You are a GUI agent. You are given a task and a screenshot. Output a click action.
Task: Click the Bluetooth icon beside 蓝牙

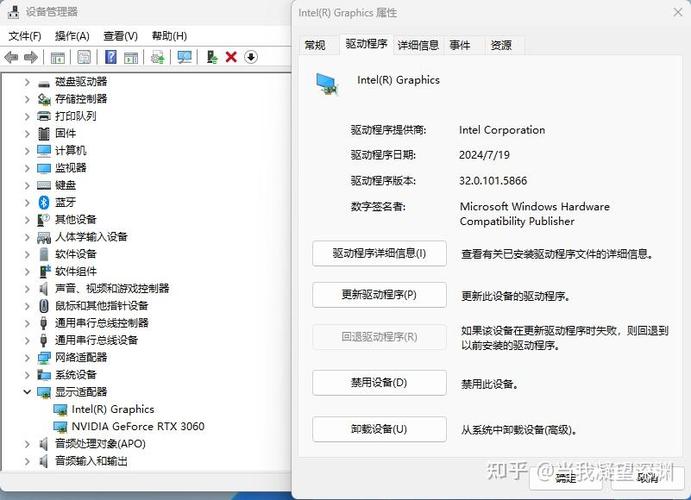[x=44, y=202]
